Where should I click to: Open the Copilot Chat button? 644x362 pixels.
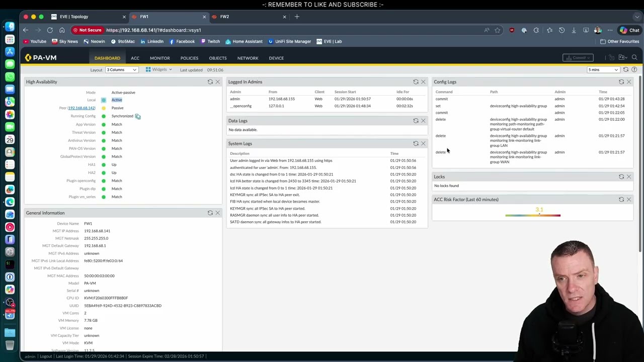[629, 30]
